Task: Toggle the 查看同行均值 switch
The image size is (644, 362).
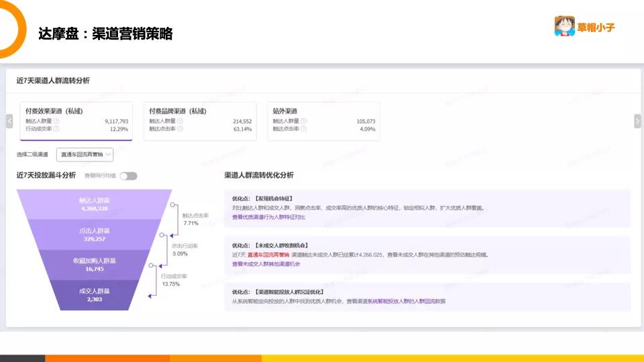Action: click(128, 176)
